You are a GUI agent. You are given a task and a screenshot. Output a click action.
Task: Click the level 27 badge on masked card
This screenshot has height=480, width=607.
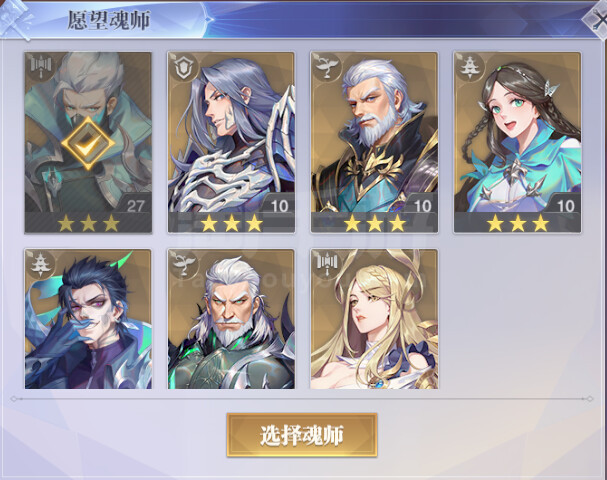(x=135, y=205)
